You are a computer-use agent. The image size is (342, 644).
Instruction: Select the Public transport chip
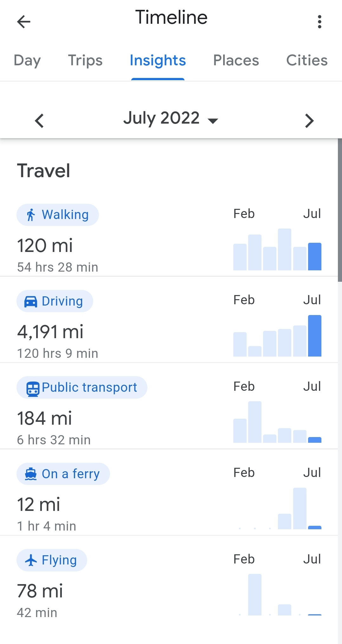pos(82,388)
